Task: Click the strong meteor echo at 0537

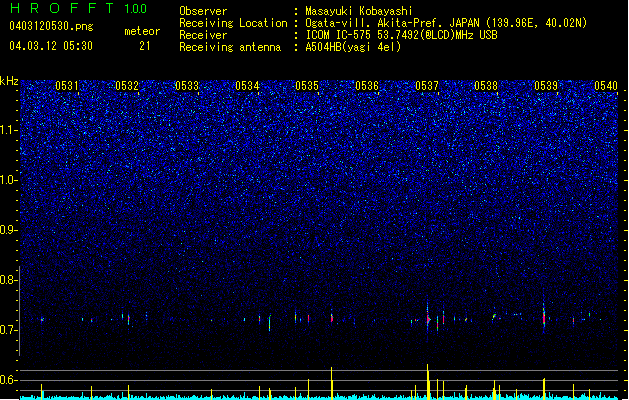Action: pos(428,319)
